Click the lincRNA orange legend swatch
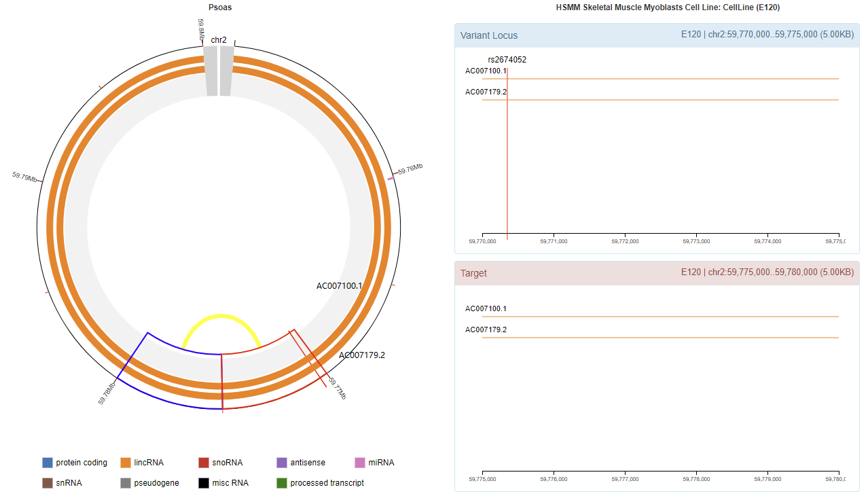This screenshot has height=498, width=868. point(126,463)
